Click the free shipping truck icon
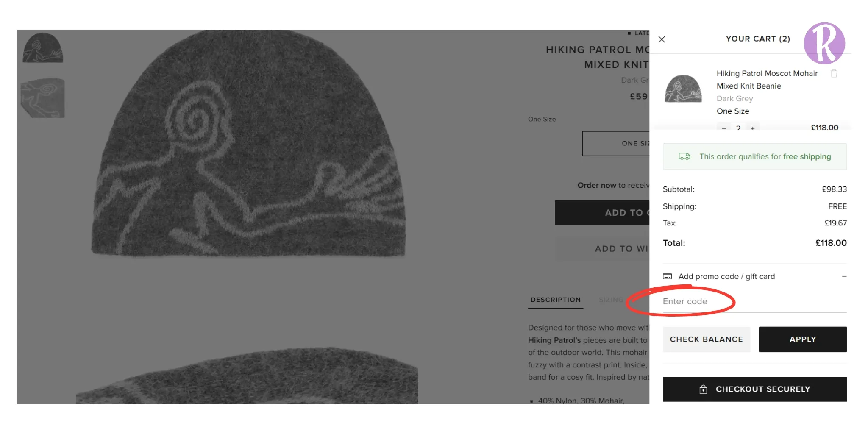This screenshot has height=434, width=868. [x=684, y=156]
